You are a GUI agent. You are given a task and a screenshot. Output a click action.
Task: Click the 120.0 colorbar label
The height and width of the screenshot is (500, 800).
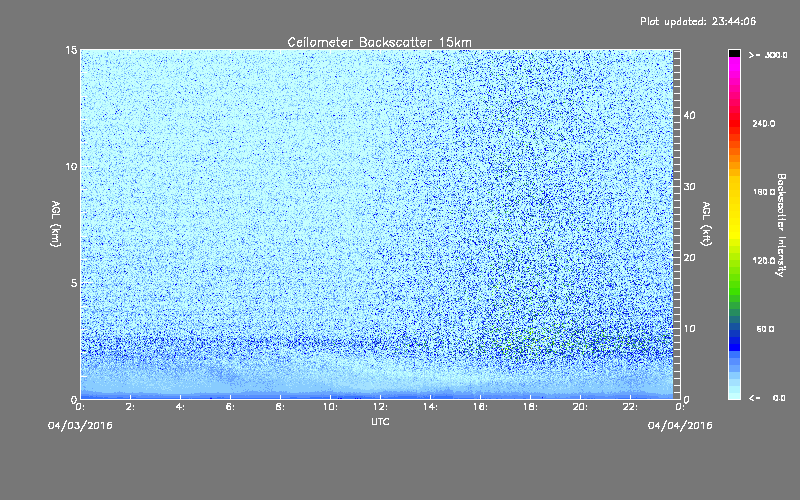tap(764, 261)
